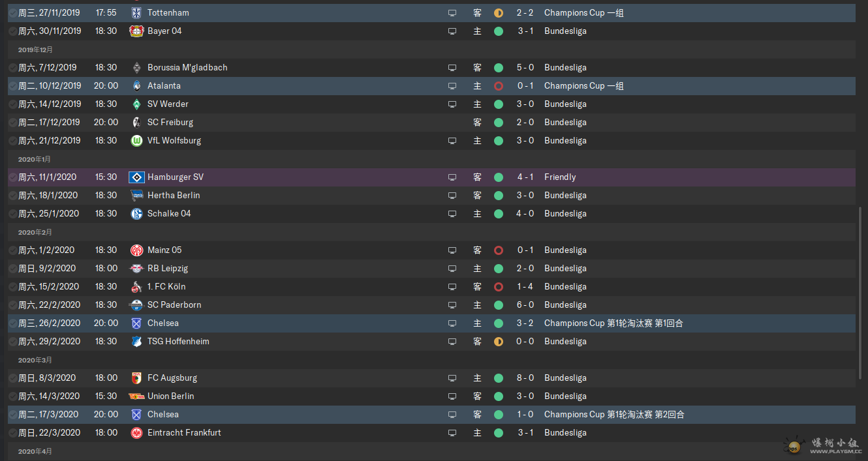The height and width of the screenshot is (461, 868).
Task: Toggle the checkmark for the 1/2/2020 Mainz fixture
Action: (13, 250)
